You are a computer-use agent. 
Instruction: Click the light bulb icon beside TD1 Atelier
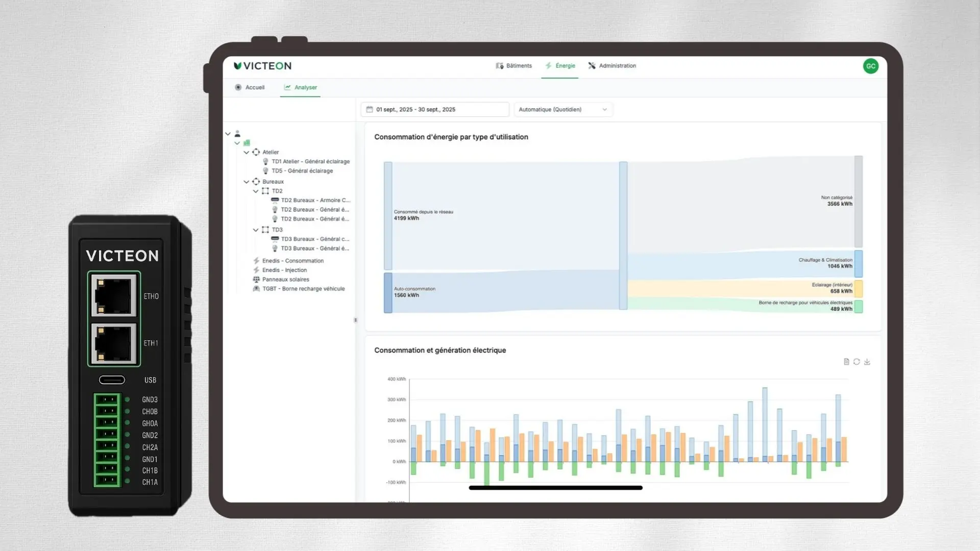[x=265, y=161]
